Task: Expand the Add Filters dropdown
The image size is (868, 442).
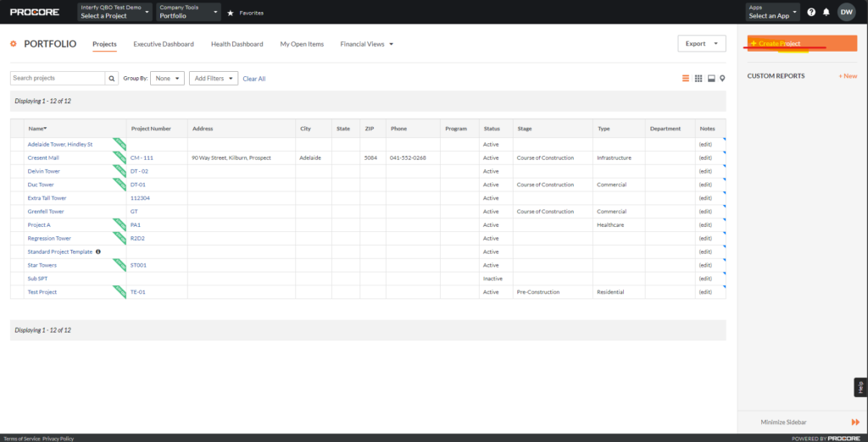Action: click(x=213, y=78)
